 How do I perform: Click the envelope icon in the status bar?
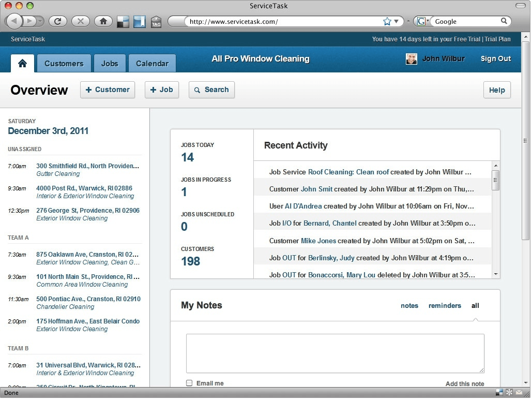click(x=519, y=392)
